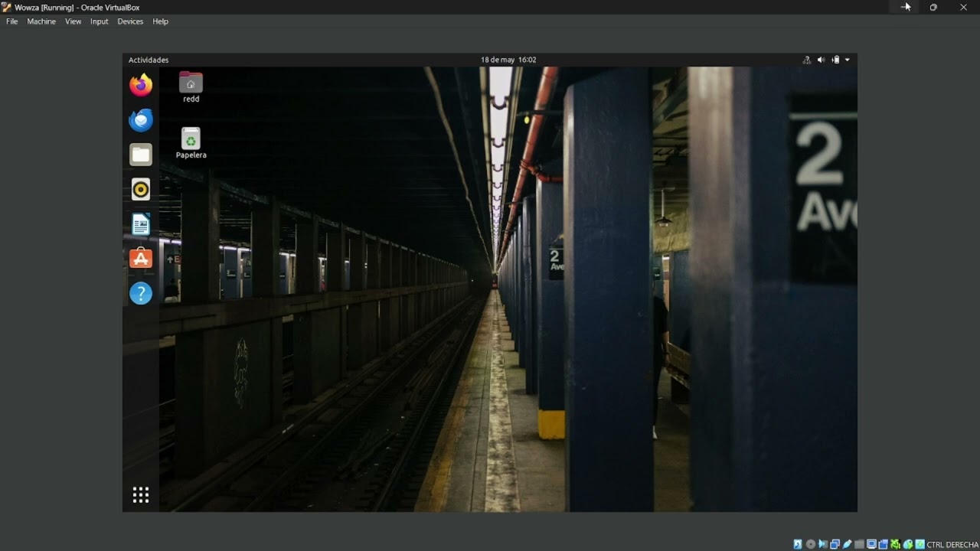Restore down the VirtualBox window
This screenshot has width=980, height=551.
[x=933, y=7]
